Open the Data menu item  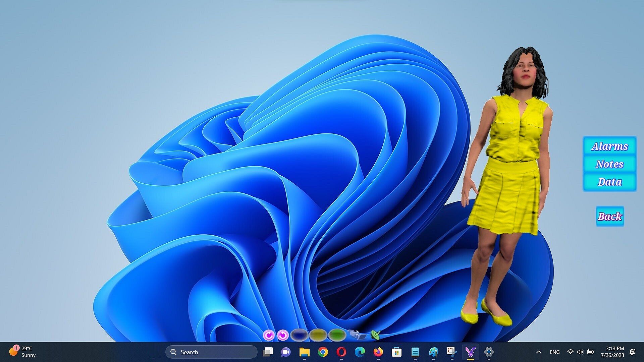coord(609,182)
